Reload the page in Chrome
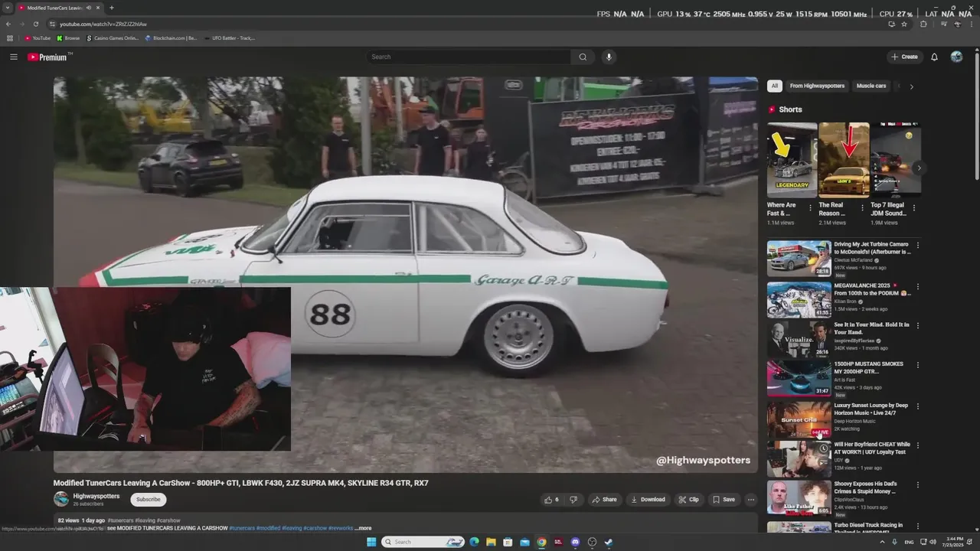Image resolution: width=980 pixels, height=551 pixels. pyautogui.click(x=35, y=24)
